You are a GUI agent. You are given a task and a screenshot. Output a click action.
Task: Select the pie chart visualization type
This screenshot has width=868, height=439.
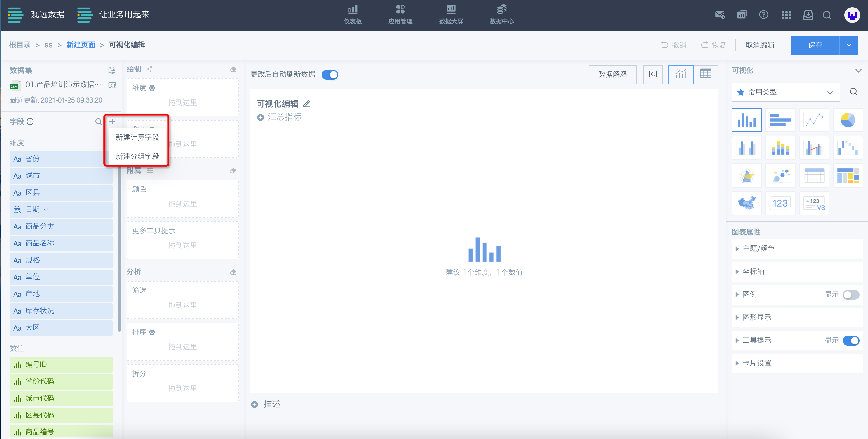tap(847, 120)
